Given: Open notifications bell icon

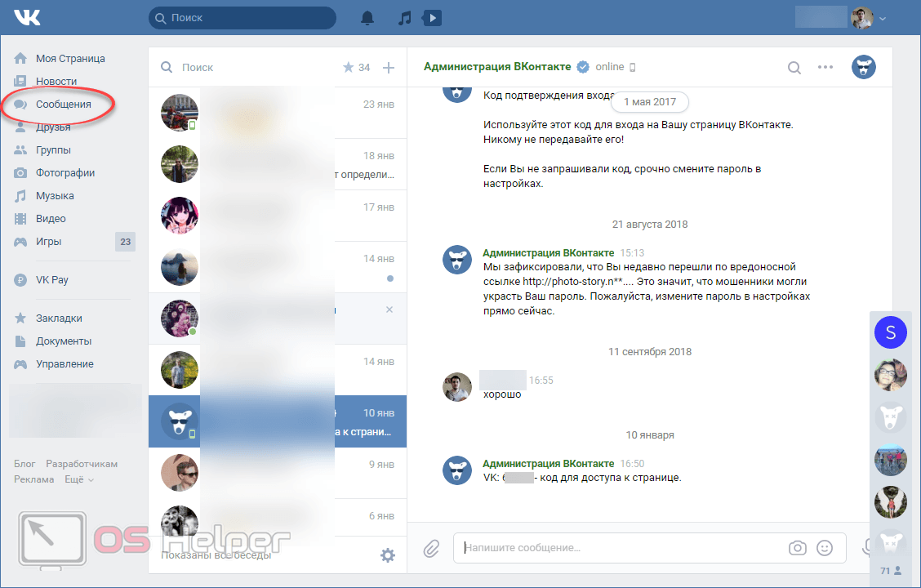Looking at the screenshot, I should click(367, 18).
